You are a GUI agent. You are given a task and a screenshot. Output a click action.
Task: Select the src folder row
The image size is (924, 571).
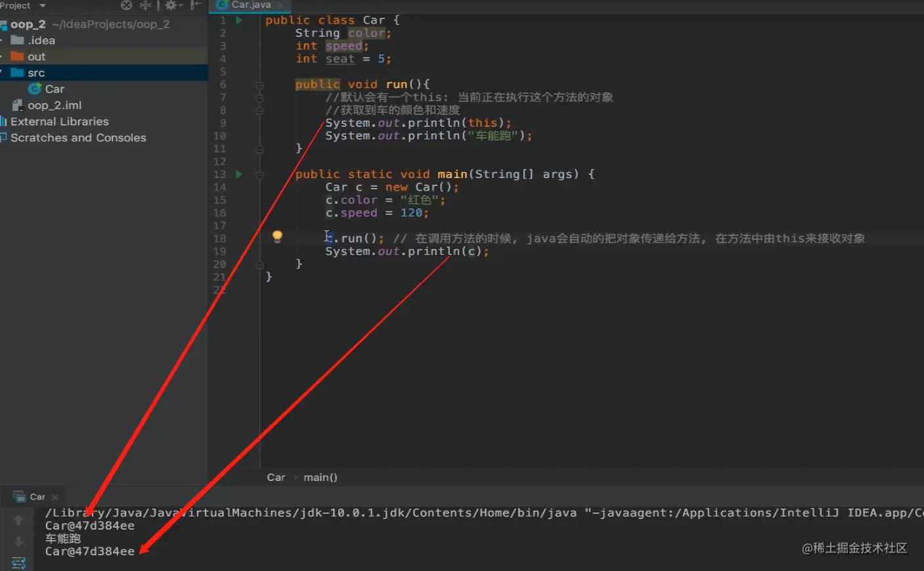[x=104, y=73]
